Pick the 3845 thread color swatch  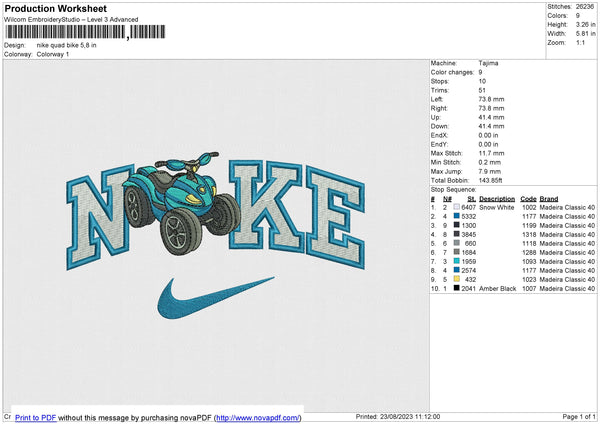(x=456, y=234)
